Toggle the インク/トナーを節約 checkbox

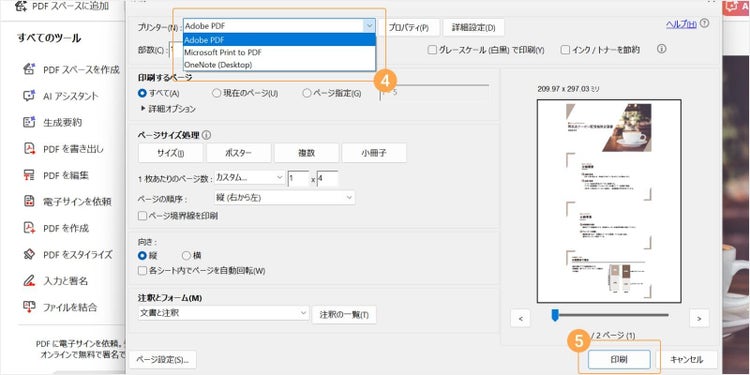pos(565,50)
